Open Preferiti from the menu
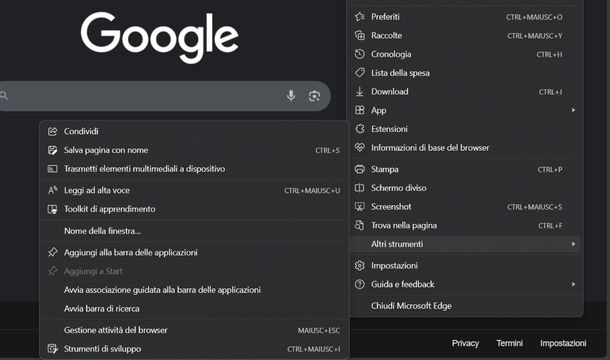This screenshot has height=360, width=610. click(465, 17)
